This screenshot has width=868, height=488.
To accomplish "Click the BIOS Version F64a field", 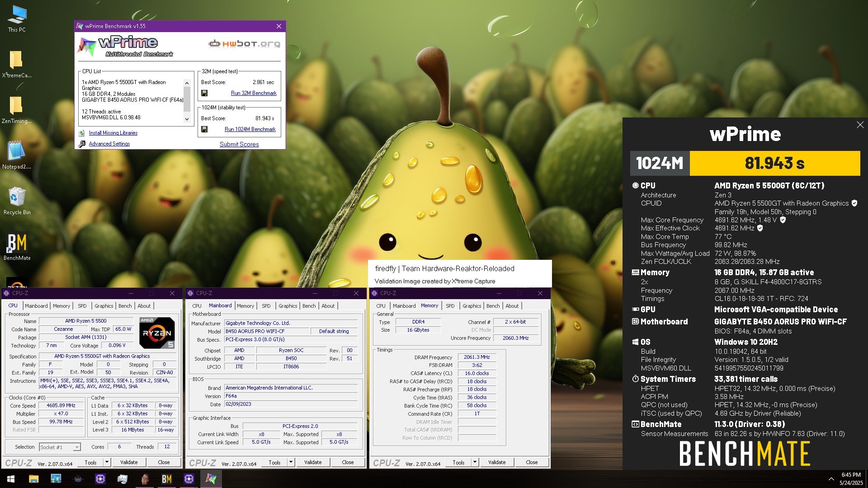I will pos(291,396).
